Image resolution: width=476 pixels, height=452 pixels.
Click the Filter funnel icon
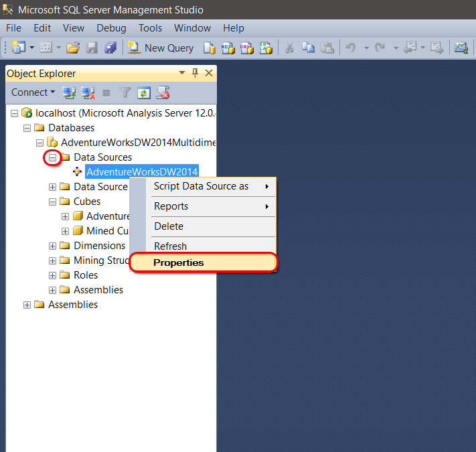125,92
